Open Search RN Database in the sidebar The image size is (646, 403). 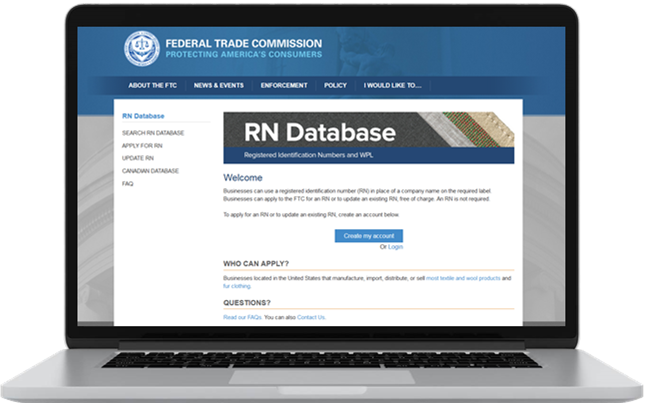click(x=153, y=133)
